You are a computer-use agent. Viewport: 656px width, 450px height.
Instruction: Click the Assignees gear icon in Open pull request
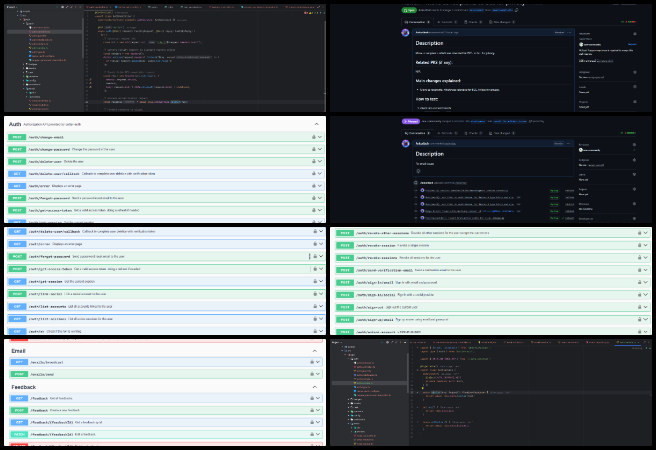(x=635, y=72)
